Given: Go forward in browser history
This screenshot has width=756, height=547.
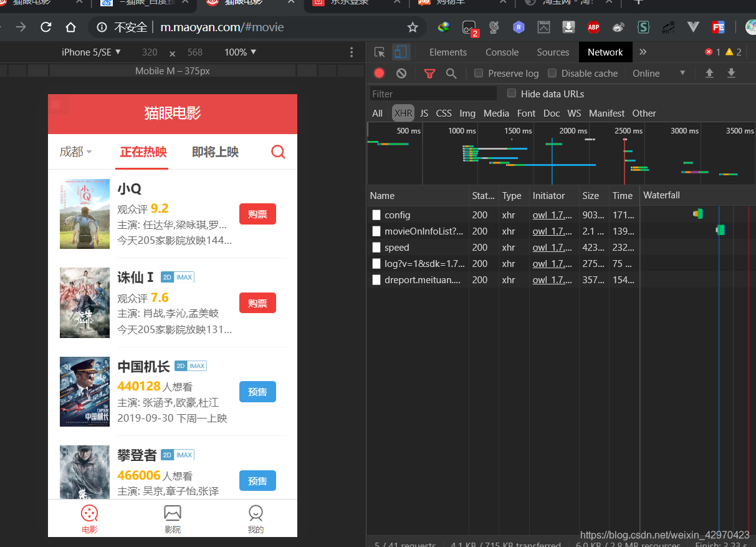Looking at the screenshot, I should pos(21,27).
